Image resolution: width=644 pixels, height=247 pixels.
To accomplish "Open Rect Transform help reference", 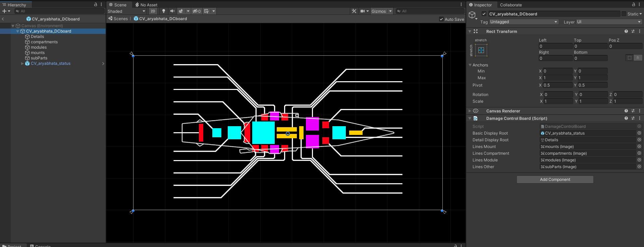I will [x=626, y=31].
